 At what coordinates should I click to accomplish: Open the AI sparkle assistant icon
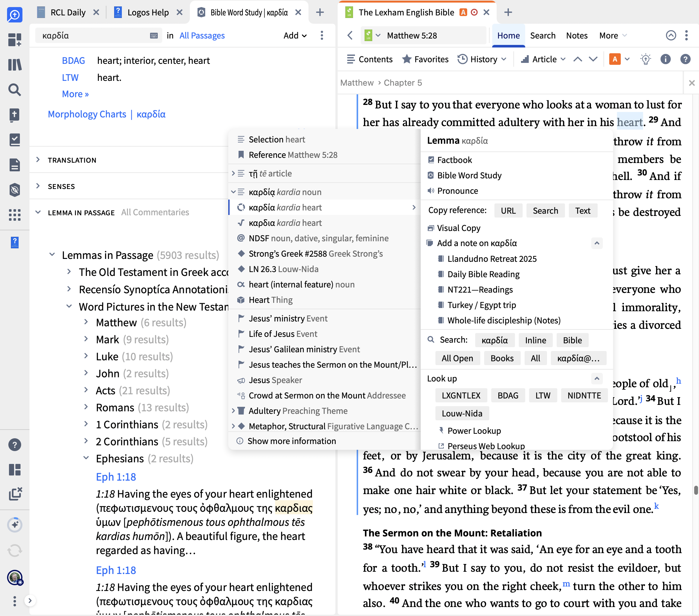click(x=15, y=524)
